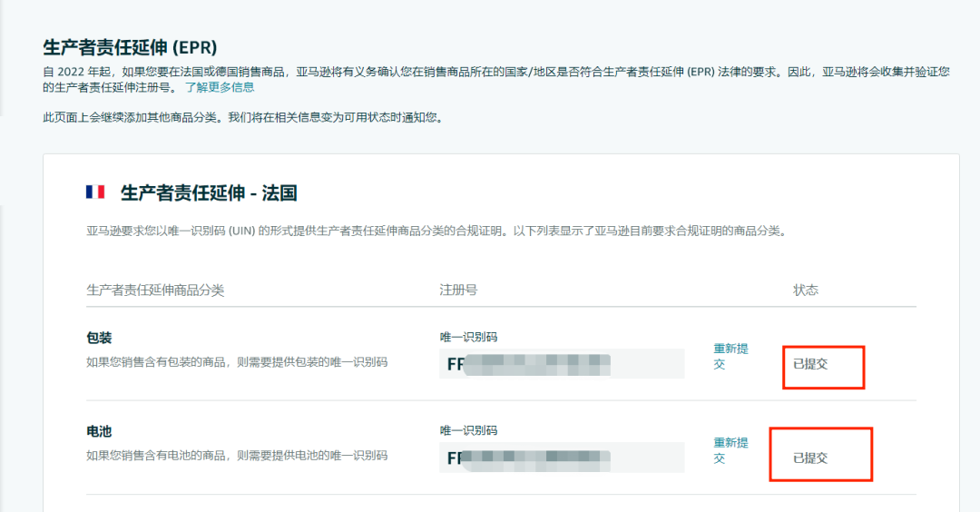
Task: Click 已提交 status in the 电池 row
Action: tap(810, 458)
